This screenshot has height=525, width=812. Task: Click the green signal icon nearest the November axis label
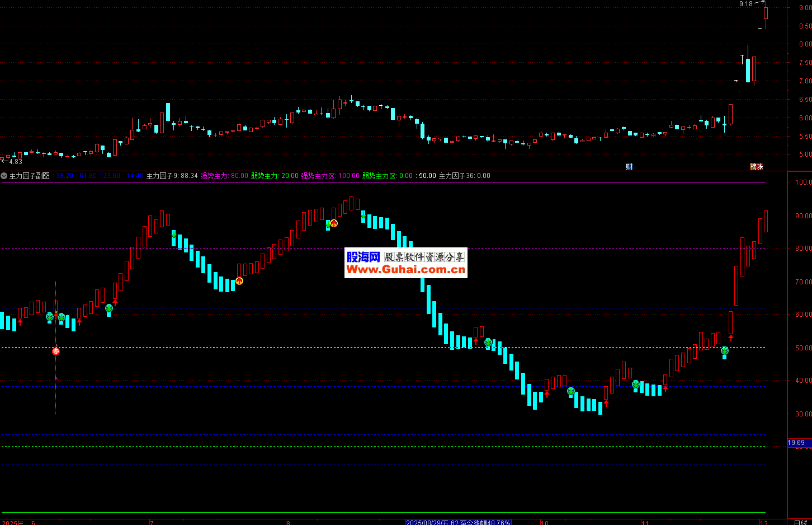point(636,385)
